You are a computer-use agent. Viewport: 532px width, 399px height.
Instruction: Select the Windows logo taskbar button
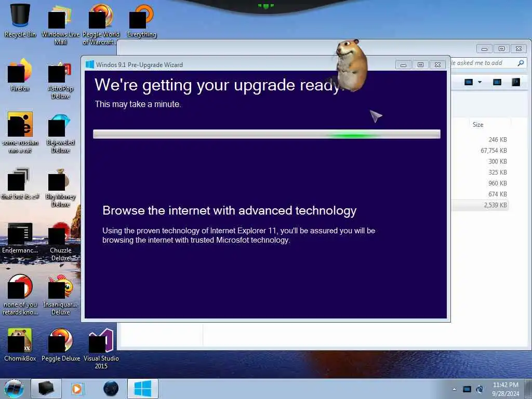pos(143,389)
